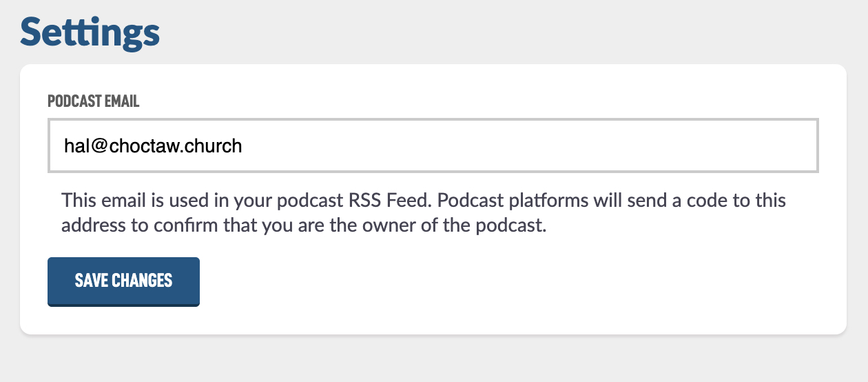Save the podcast email changes
This screenshot has height=382, width=868.
point(123,281)
